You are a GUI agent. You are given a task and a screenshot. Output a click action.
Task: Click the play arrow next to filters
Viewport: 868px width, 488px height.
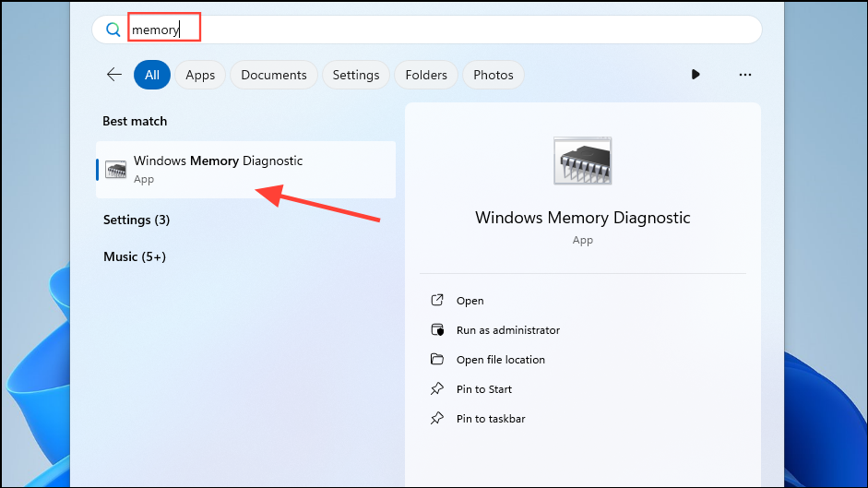696,74
